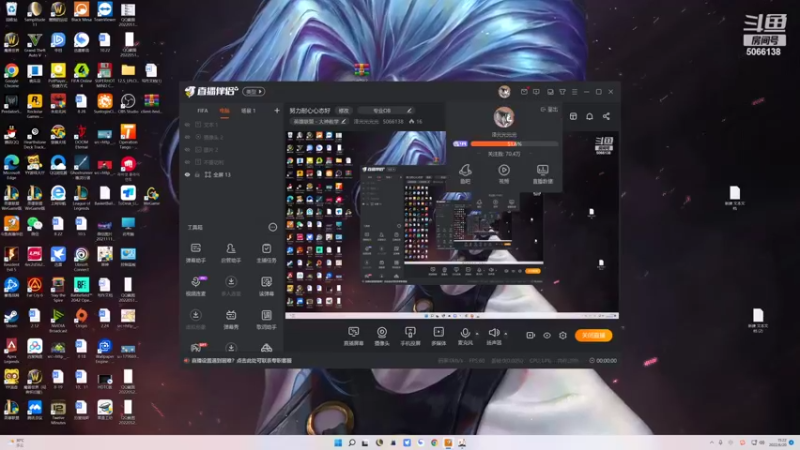This screenshot has height=450, width=800.
Task: Click the log out (退出) link in profile popup
Action: [550, 109]
